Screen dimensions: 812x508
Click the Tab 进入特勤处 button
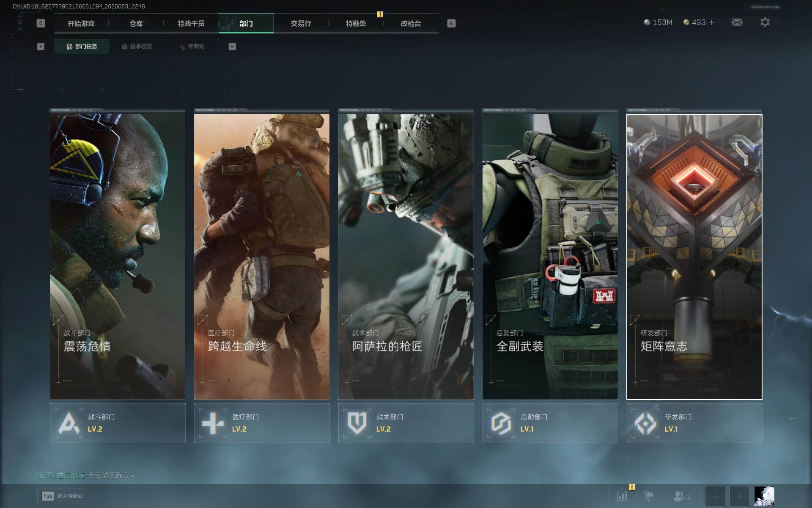[63, 496]
